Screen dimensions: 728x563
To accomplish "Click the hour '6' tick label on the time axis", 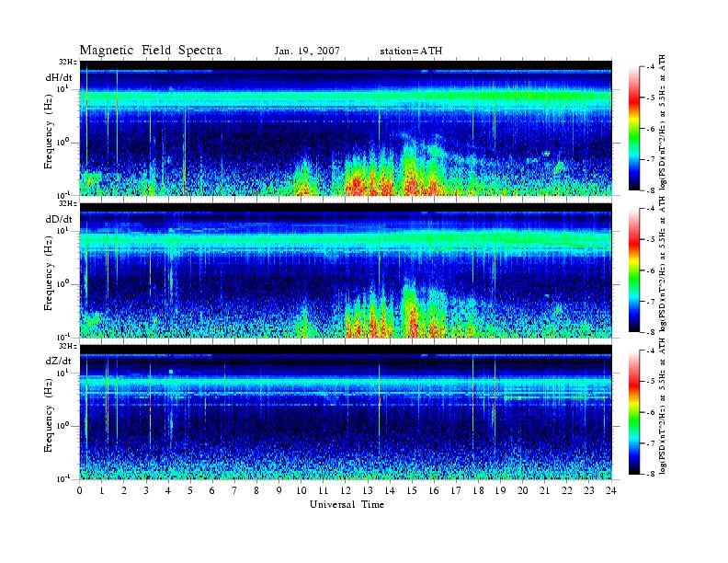I will click(x=212, y=490).
